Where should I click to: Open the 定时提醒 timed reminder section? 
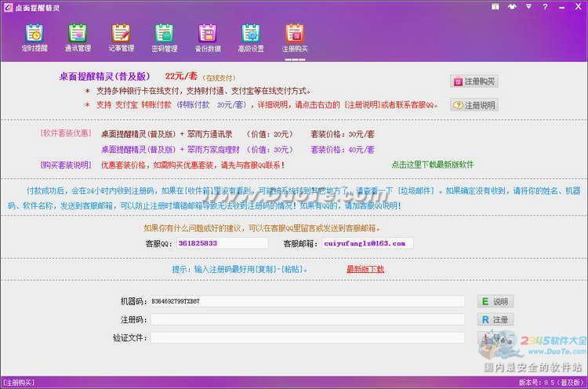[34, 38]
